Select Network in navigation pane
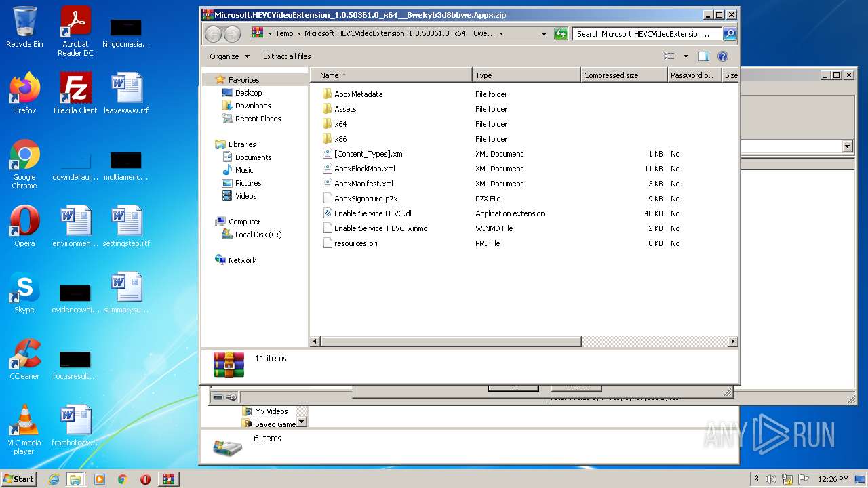Image resolution: width=868 pixels, height=488 pixels. point(242,260)
